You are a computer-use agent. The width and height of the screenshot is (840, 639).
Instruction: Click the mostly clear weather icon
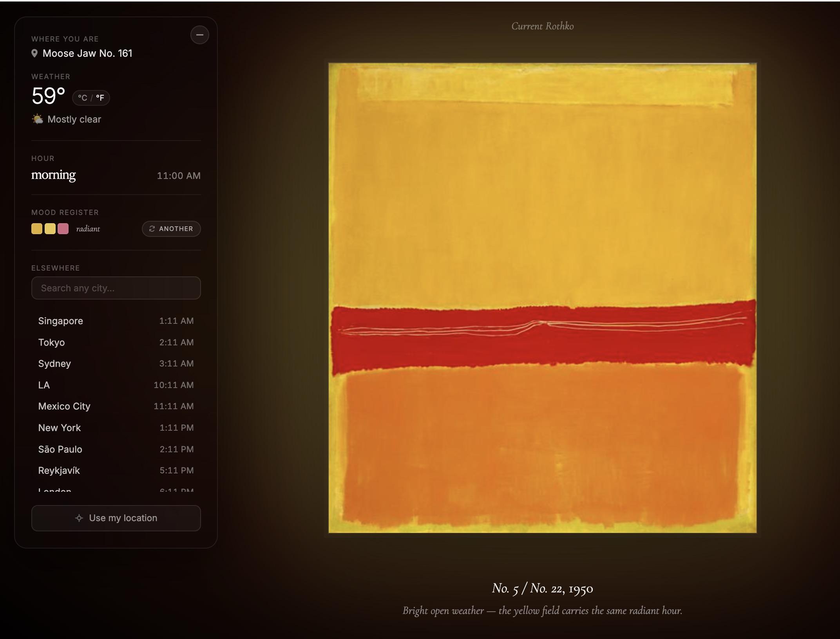37,119
